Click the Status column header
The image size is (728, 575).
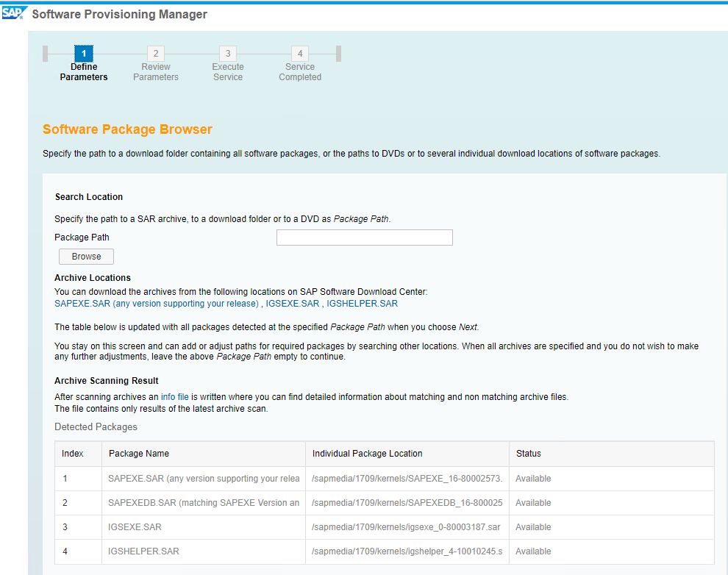click(x=612, y=454)
